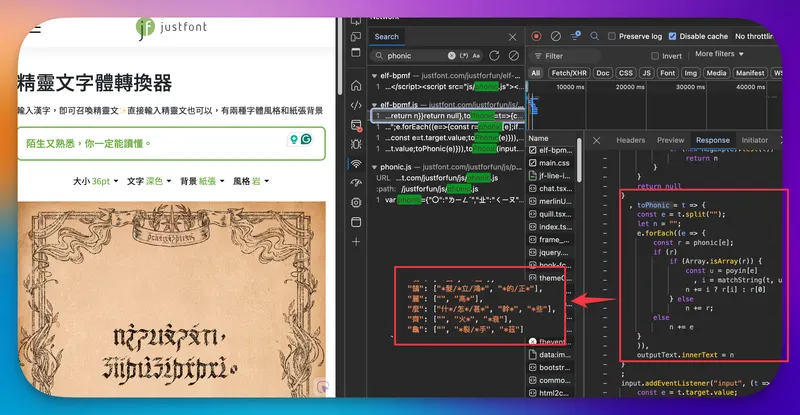Filter requests by Manifest type
The width and height of the screenshot is (800, 415).
pyautogui.click(x=750, y=73)
